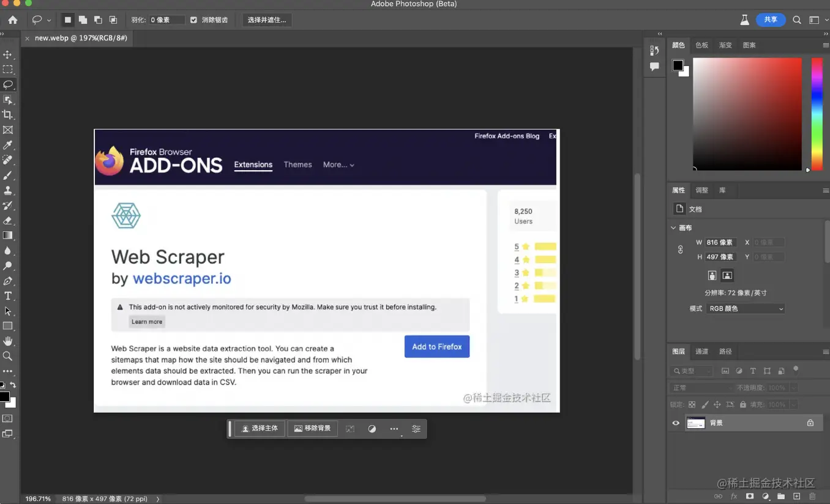830x504 pixels.
Task: Enable Subtract from selection mode
Action: click(98, 20)
